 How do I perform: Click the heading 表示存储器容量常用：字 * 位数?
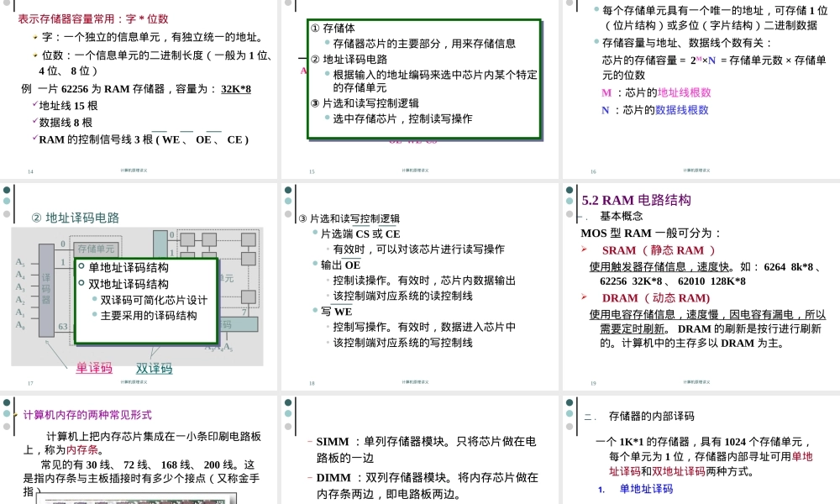[93, 18]
